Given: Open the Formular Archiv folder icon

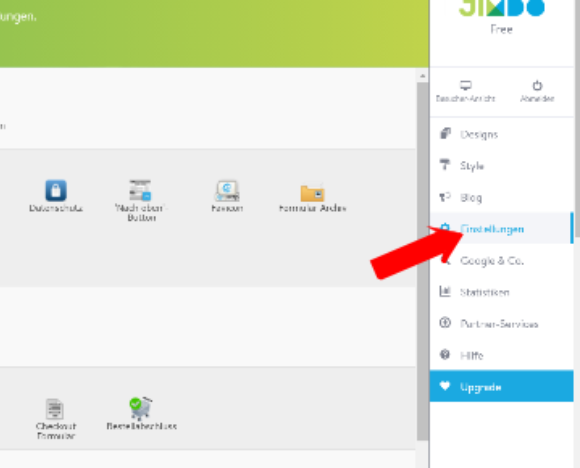Looking at the screenshot, I should pos(312,193).
